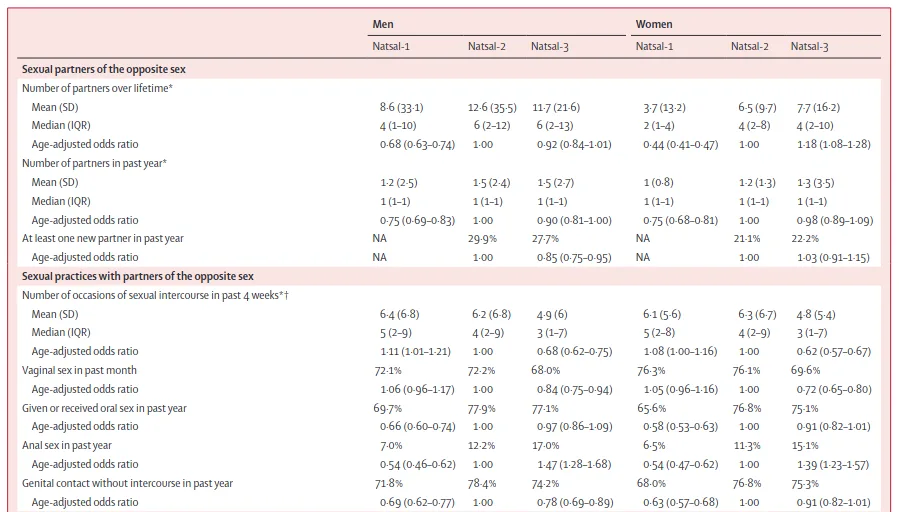Select the "Anal sex in past year" row label
899x512 pixels.
pyautogui.click(x=67, y=445)
